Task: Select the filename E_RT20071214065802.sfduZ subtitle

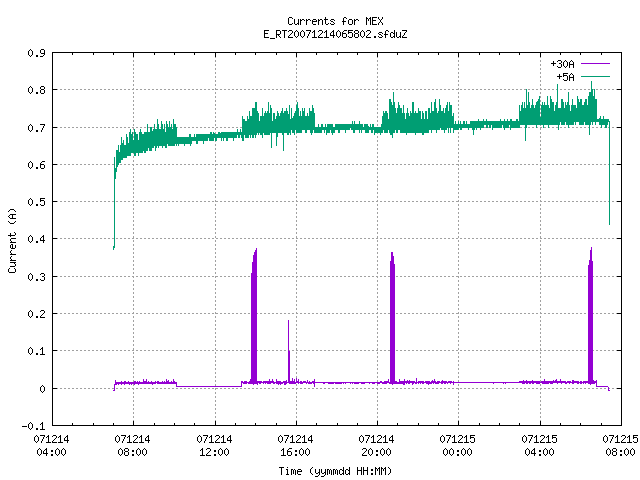Action: [x=335, y=34]
